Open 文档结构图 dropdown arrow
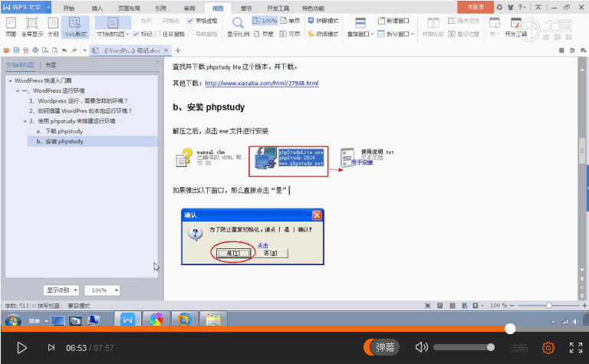Viewport: 589px width, 364px height. pyautogui.click(x=128, y=34)
